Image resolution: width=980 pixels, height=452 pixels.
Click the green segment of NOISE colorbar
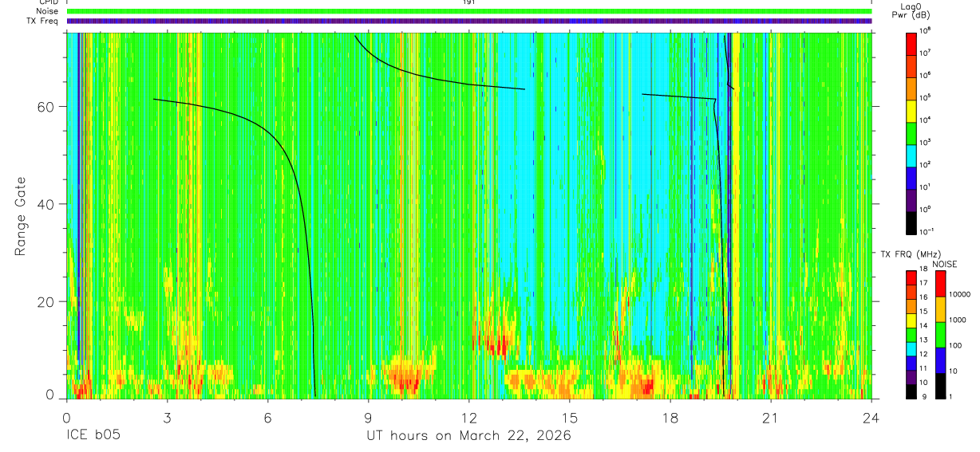pyautogui.click(x=940, y=335)
